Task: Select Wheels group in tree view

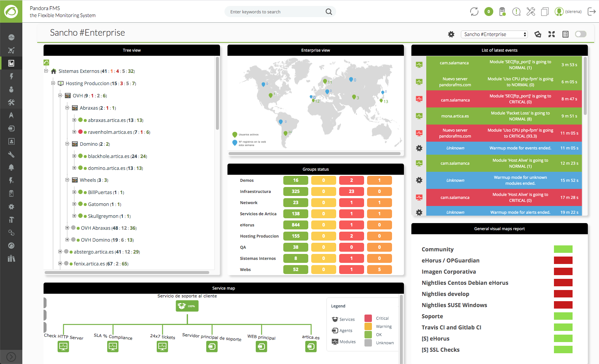Action: point(88,180)
